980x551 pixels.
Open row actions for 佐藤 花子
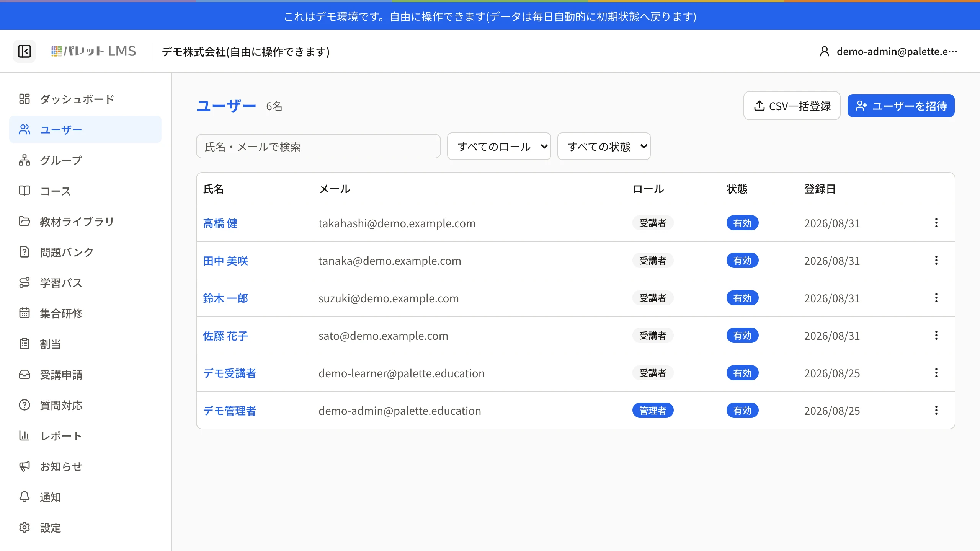tap(936, 335)
